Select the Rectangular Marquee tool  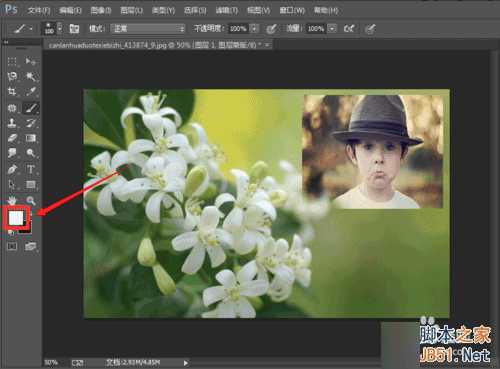click(x=12, y=61)
